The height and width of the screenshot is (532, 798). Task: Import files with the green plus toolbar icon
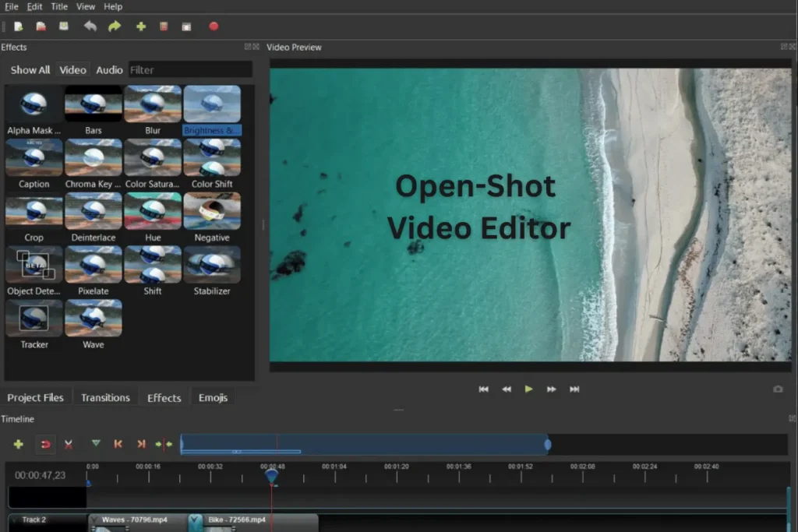coord(141,26)
